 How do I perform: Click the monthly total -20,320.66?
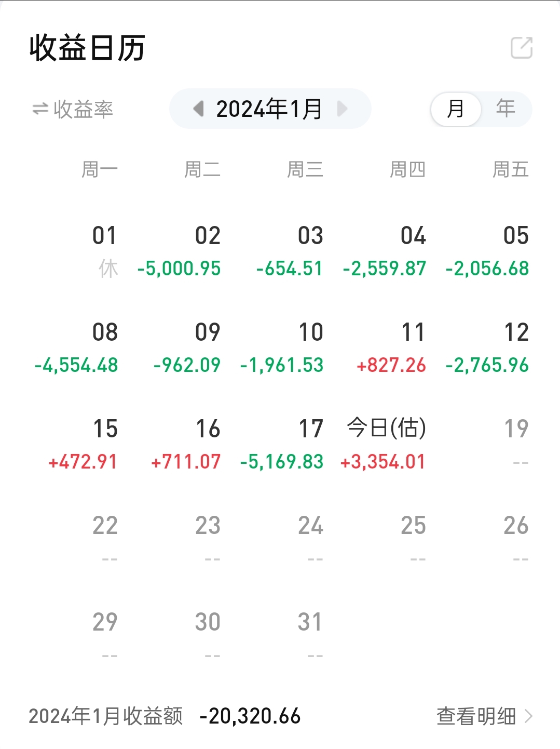250,716
